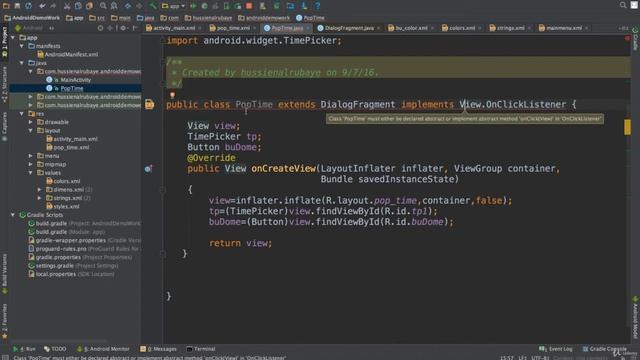Screen dimensions: 640x360
Task: Expand the drawable folder
Action: point(31,122)
